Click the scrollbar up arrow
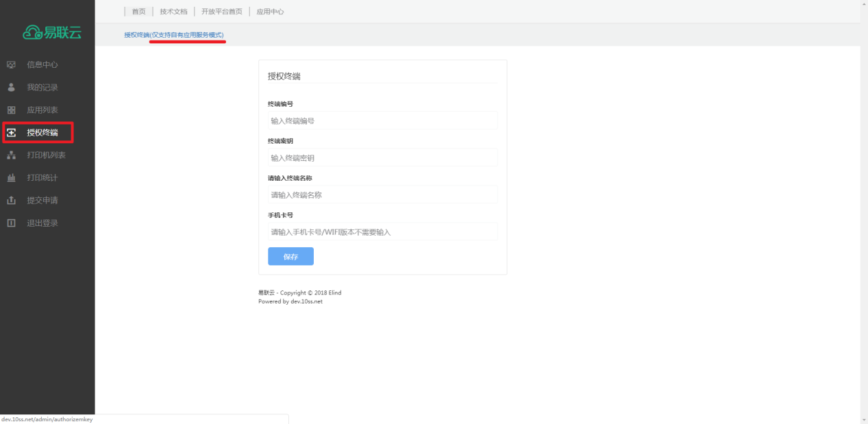The height and width of the screenshot is (424, 868). click(x=864, y=4)
